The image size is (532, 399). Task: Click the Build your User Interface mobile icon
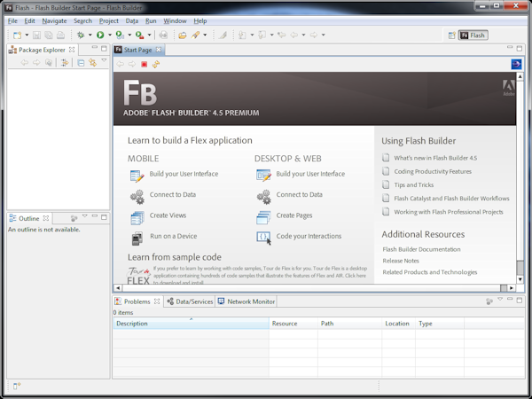137,175
